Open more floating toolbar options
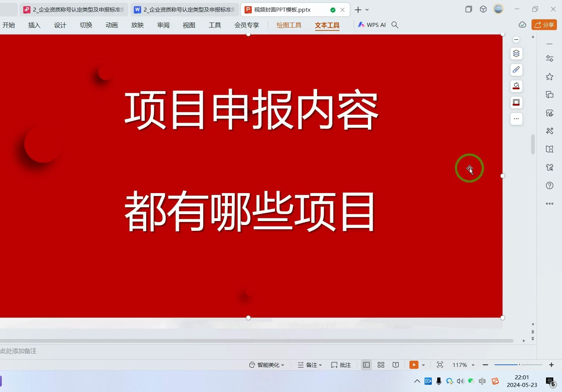This screenshot has width=562, height=392. [x=516, y=119]
